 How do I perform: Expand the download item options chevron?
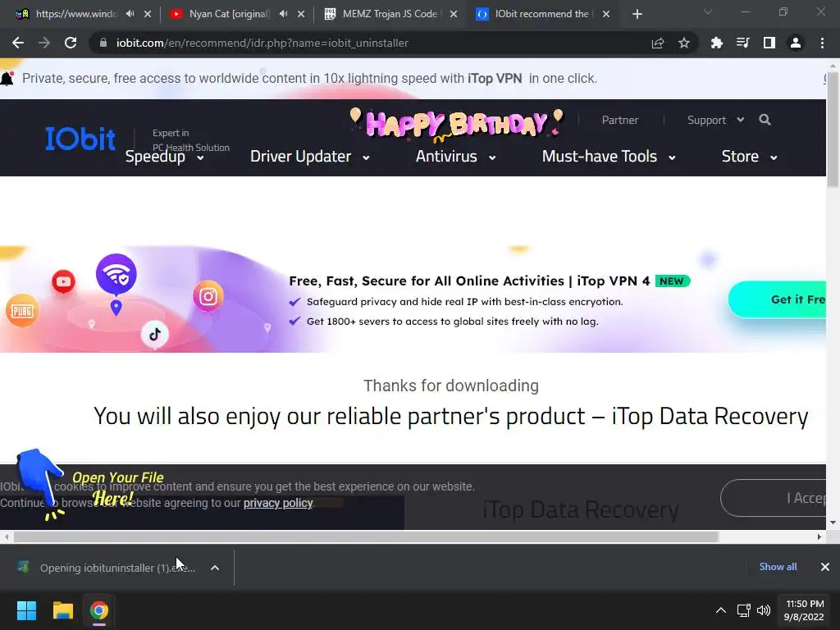coord(215,568)
